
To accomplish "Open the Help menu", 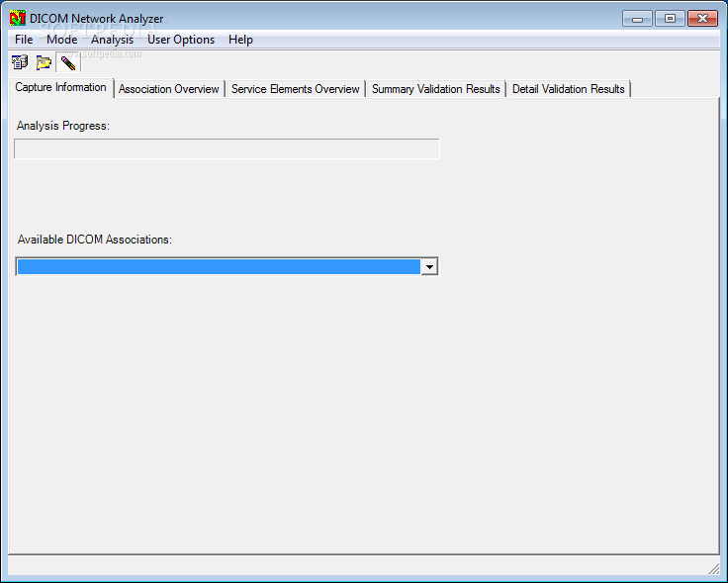I will click(x=240, y=40).
